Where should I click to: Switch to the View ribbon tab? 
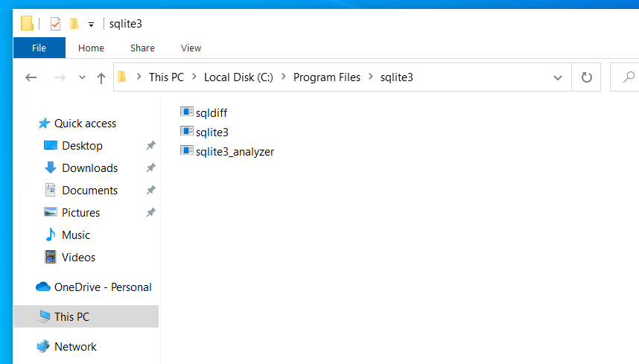click(191, 48)
